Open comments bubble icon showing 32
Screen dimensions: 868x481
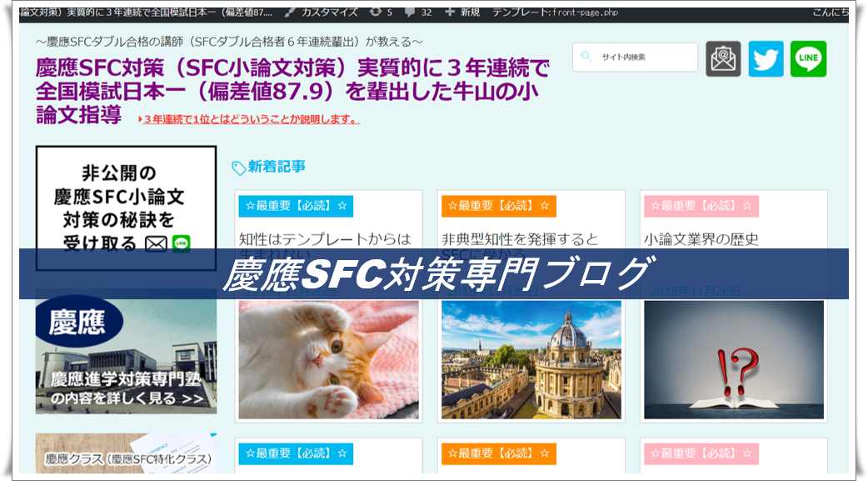[410, 13]
